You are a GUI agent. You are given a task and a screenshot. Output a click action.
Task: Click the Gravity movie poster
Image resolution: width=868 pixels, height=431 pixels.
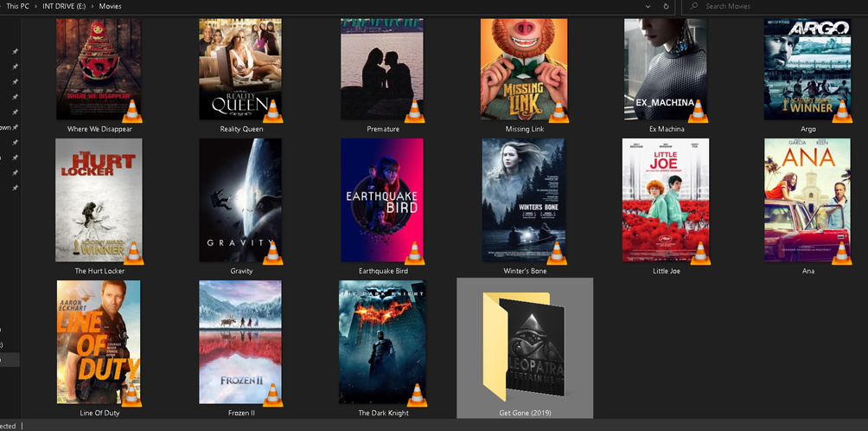(240, 200)
